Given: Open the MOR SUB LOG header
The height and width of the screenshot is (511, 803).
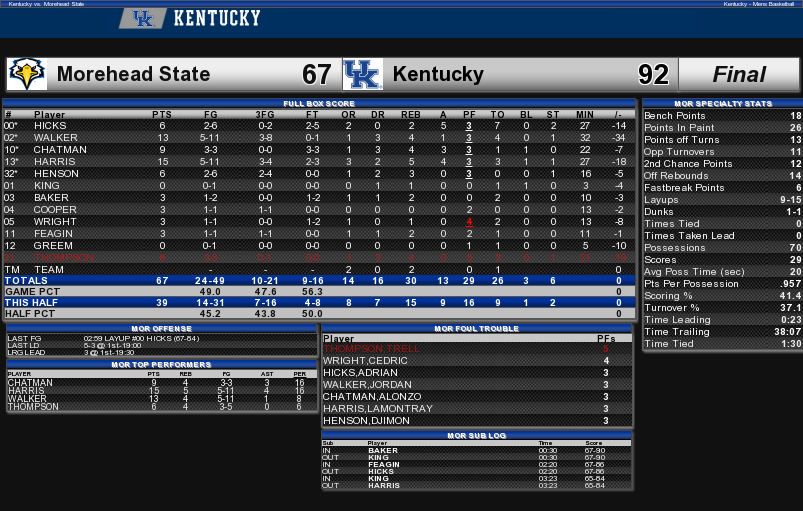Looking at the screenshot, I should [x=477, y=436].
